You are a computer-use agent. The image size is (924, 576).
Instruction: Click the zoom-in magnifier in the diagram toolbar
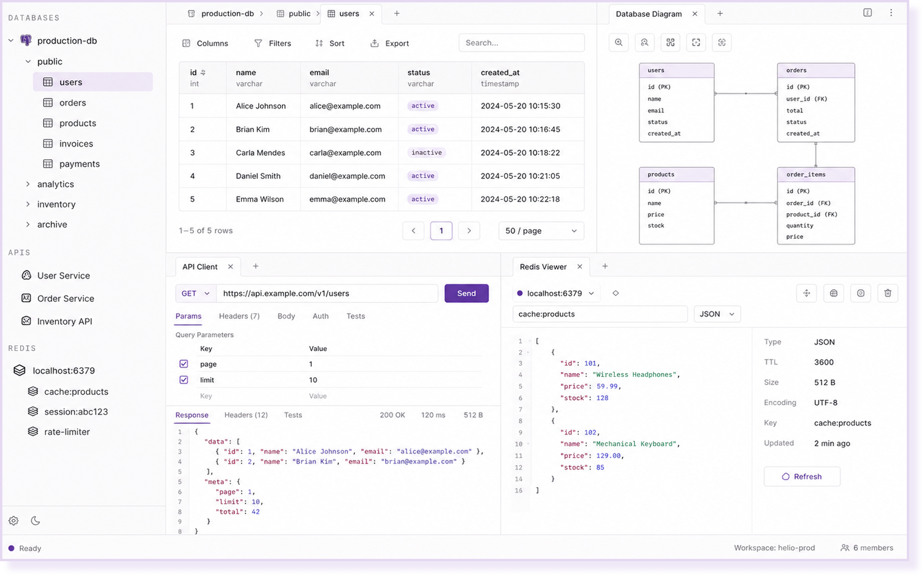pyautogui.click(x=618, y=43)
